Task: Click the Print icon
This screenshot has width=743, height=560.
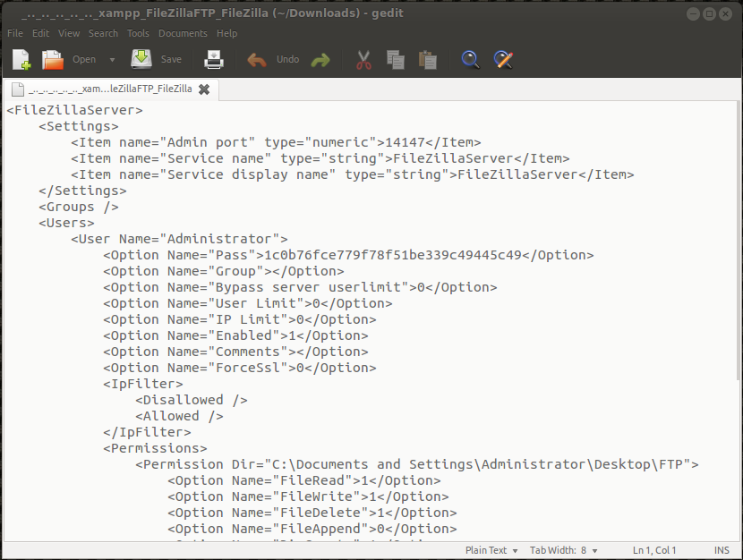Action: click(x=214, y=60)
